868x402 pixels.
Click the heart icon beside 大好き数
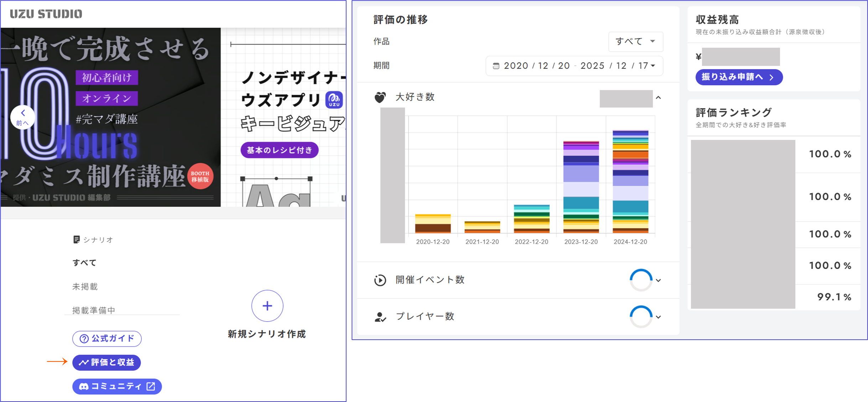coord(380,97)
